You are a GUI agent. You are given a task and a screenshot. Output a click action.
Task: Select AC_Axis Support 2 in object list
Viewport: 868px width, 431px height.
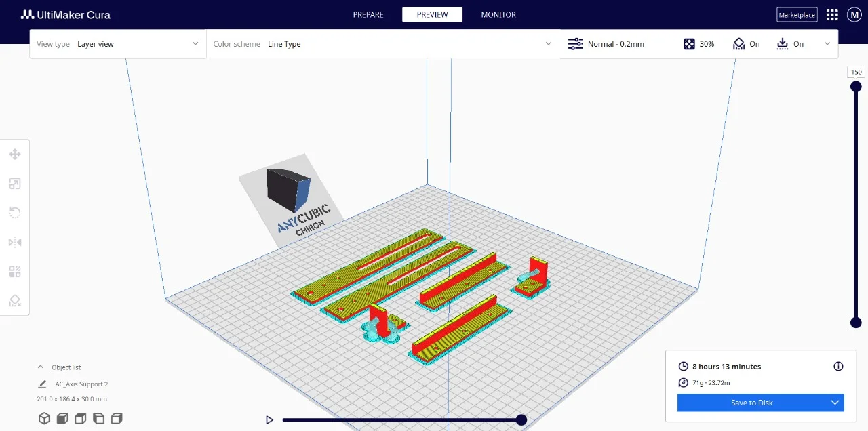81,384
